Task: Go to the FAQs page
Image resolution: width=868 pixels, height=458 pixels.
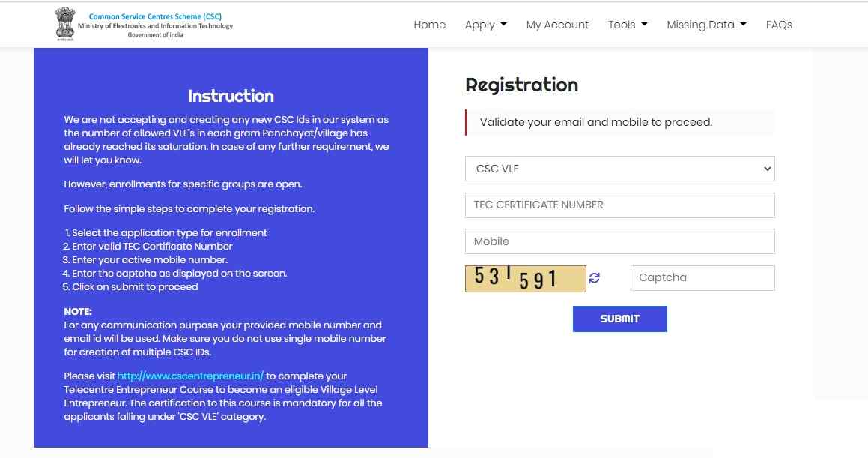Action: tap(779, 25)
